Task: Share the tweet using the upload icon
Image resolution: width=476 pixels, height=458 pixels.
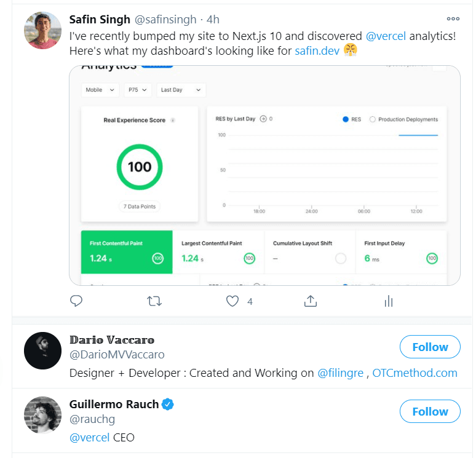Action: (x=310, y=301)
